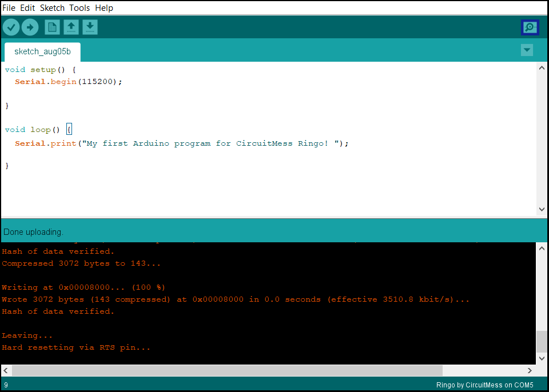This screenshot has height=392, width=549.
Task: Click 'Writing at 0x00008000... (100 %)' line
Action: click(83, 287)
